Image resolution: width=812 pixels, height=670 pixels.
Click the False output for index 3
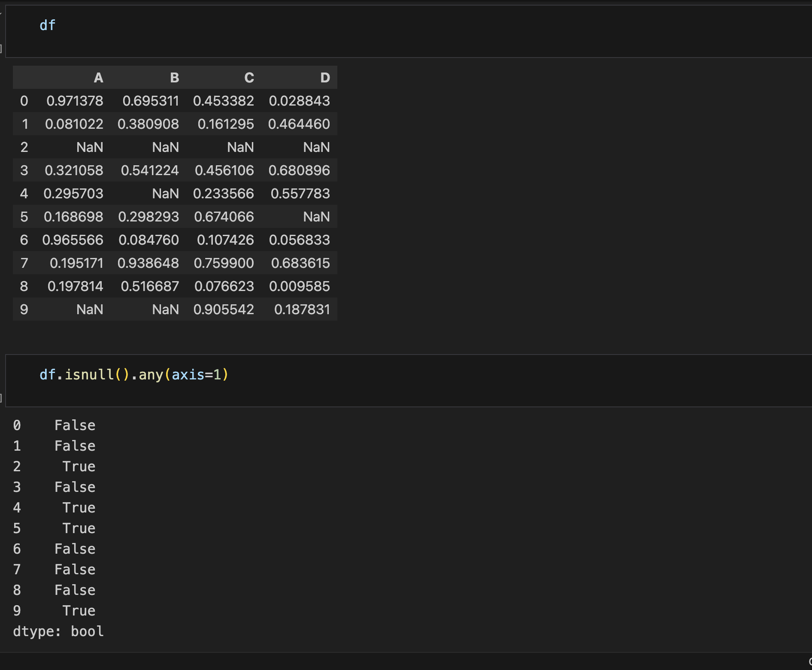75,487
